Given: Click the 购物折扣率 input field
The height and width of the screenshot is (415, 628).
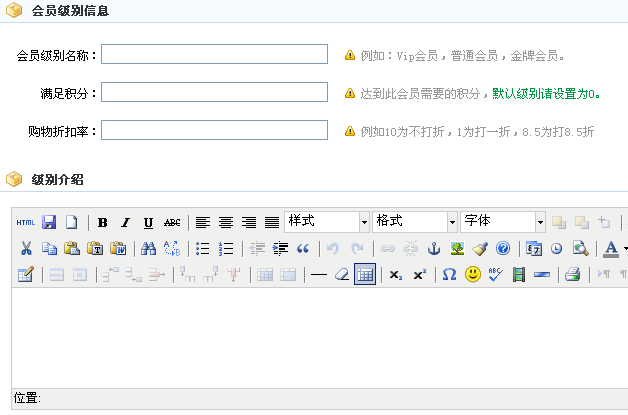Looking at the screenshot, I should (214, 130).
